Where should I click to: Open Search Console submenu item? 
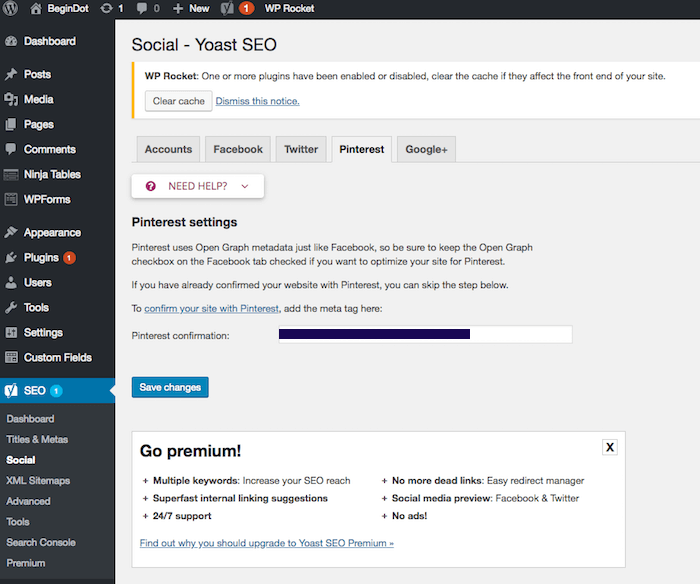pos(41,542)
